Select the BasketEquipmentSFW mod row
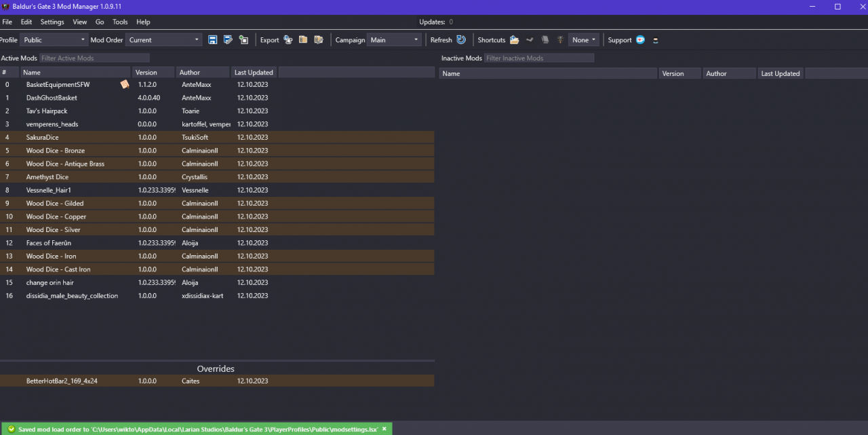 pyautogui.click(x=217, y=85)
